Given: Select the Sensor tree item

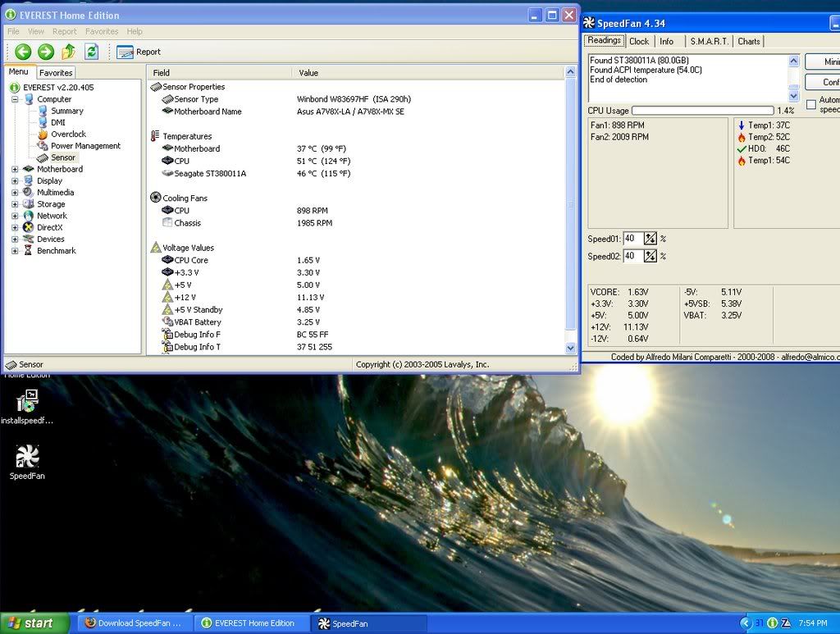Looking at the screenshot, I should click(x=62, y=157).
